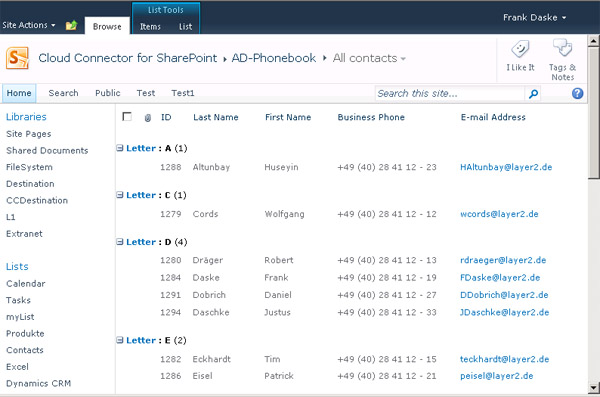This screenshot has width=600, height=397.
Task: Sort by Business Phone column header
Action: [x=371, y=117]
